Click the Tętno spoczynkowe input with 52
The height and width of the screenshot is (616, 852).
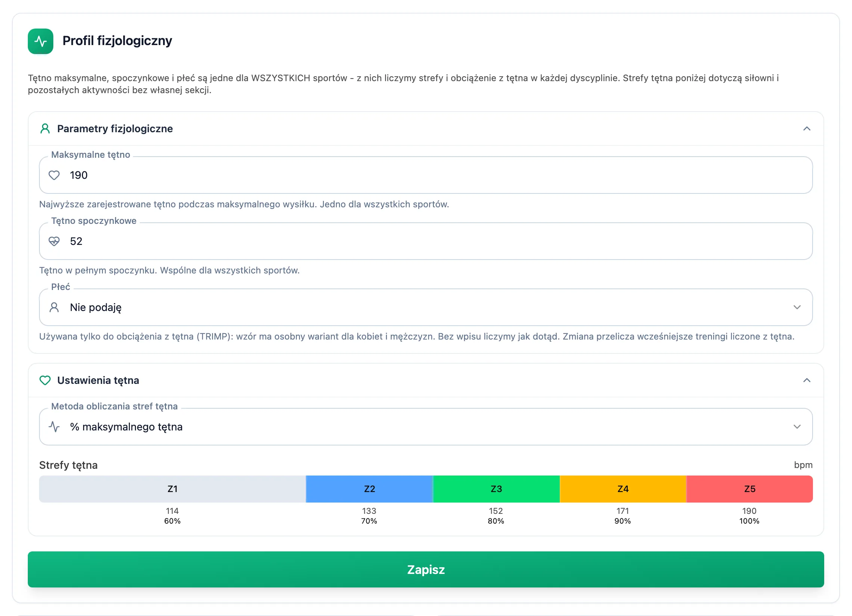[426, 241]
